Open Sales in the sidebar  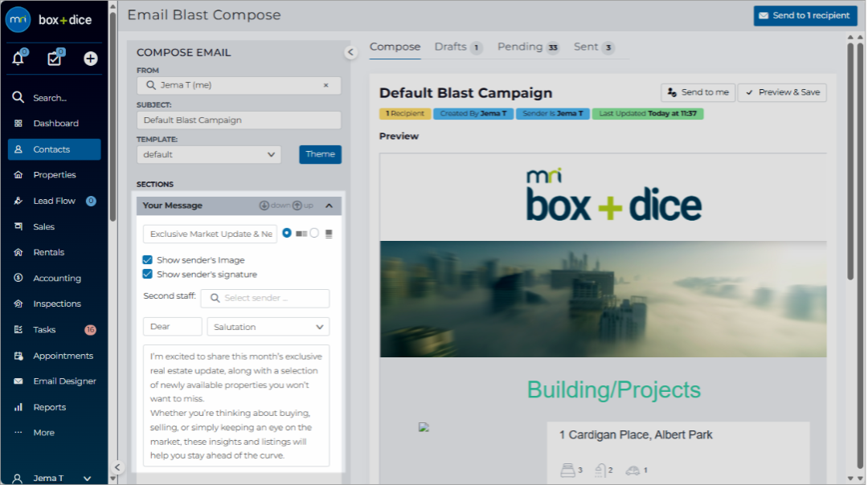click(x=55, y=226)
